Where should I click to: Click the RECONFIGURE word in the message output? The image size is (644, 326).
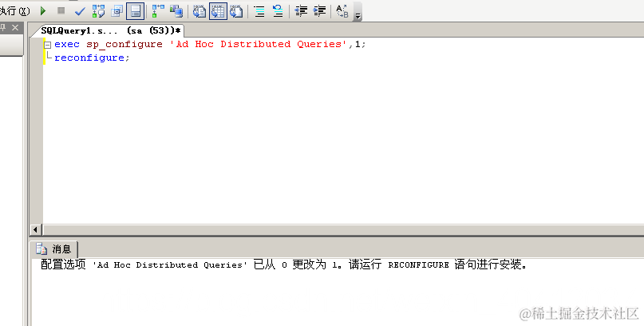pos(418,265)
